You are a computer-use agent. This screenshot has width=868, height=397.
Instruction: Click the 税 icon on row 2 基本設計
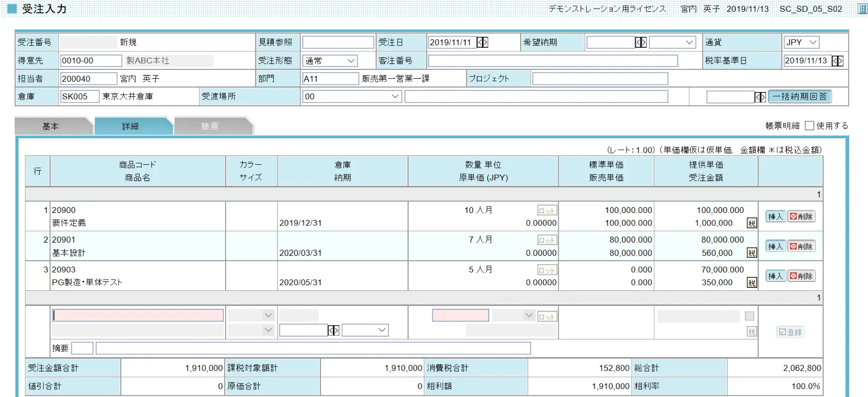pos(751,253)
